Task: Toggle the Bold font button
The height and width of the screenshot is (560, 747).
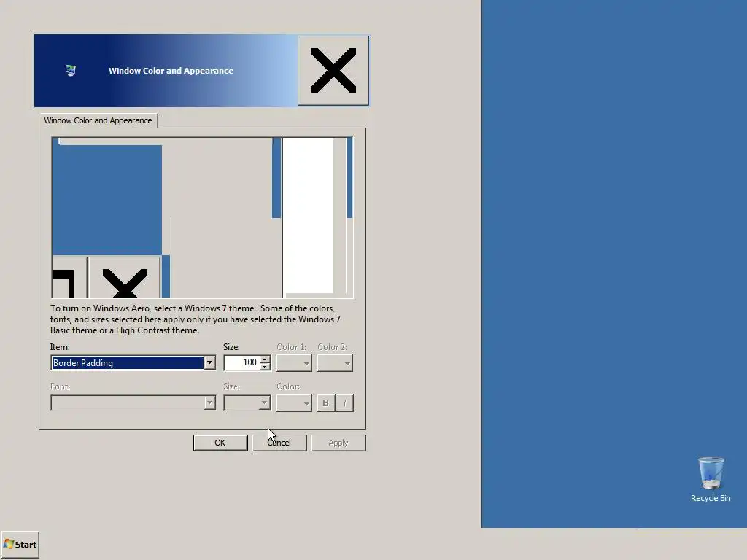Action: point(326,402)
